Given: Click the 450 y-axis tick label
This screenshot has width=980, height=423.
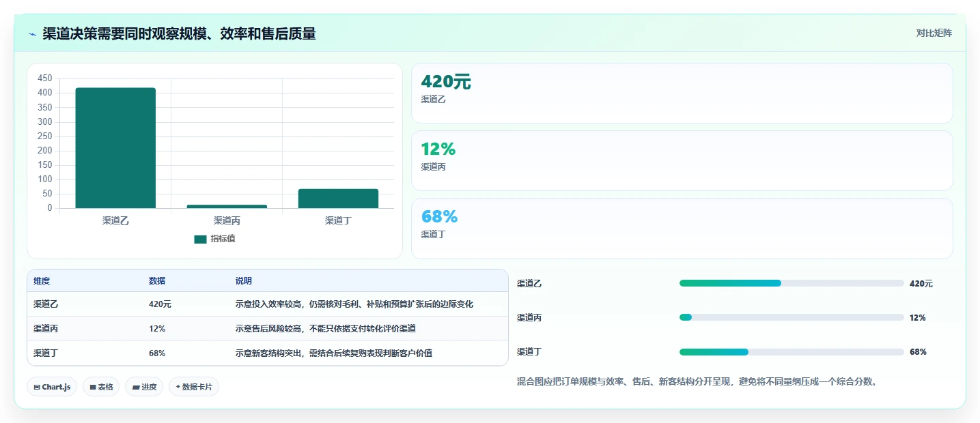Looking at the screenshot, I should tap(45, 78).
